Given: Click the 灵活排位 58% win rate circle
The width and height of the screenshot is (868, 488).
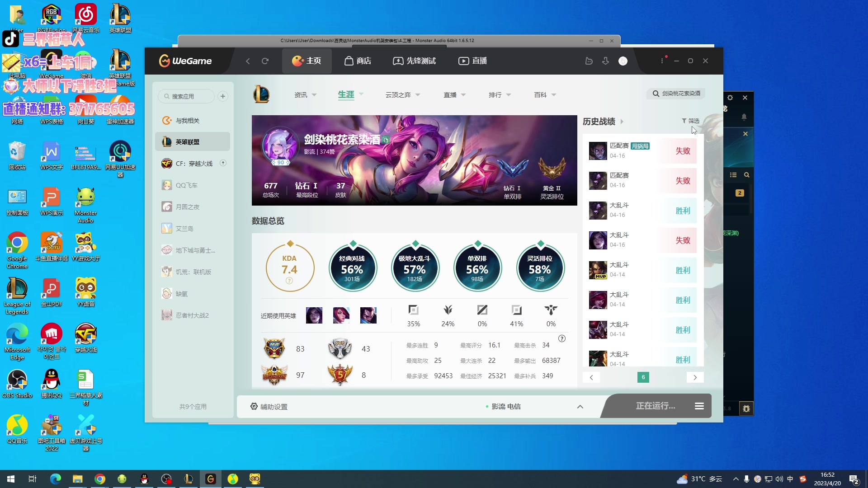Looking at the screenshot, I should point(540,267).
